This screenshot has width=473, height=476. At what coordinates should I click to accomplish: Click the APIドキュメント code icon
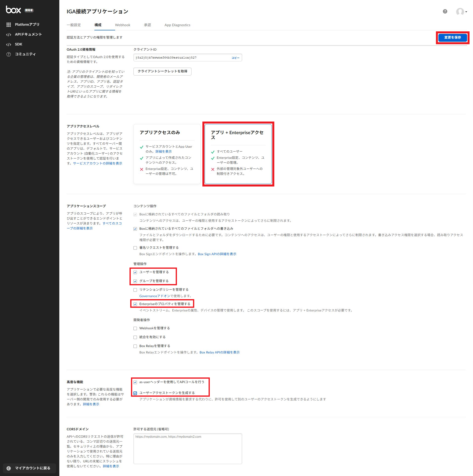pos(9,35)
